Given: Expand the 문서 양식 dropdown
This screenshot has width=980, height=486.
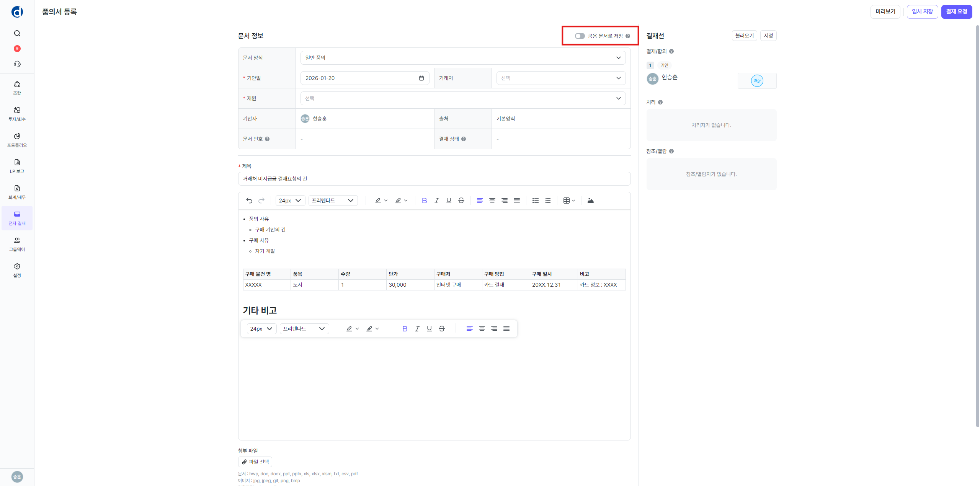Looking at the screenshot, I should tap(463, 58).
